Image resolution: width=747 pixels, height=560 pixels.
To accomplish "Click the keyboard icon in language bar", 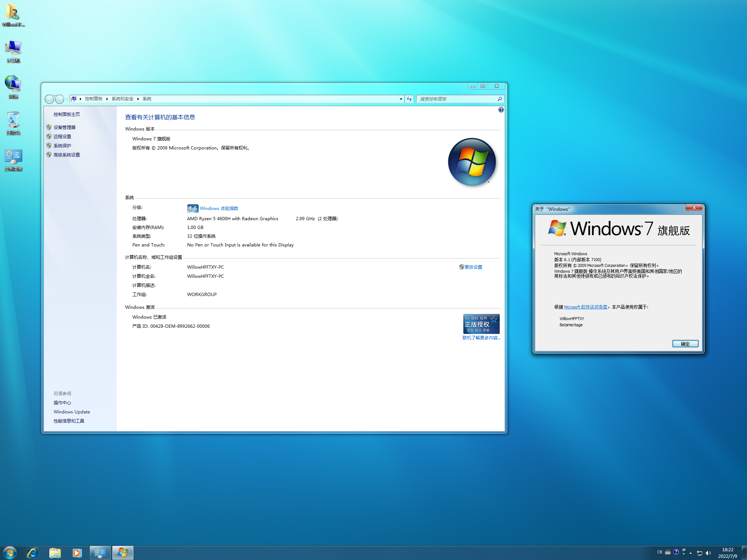I will point(668,552).
